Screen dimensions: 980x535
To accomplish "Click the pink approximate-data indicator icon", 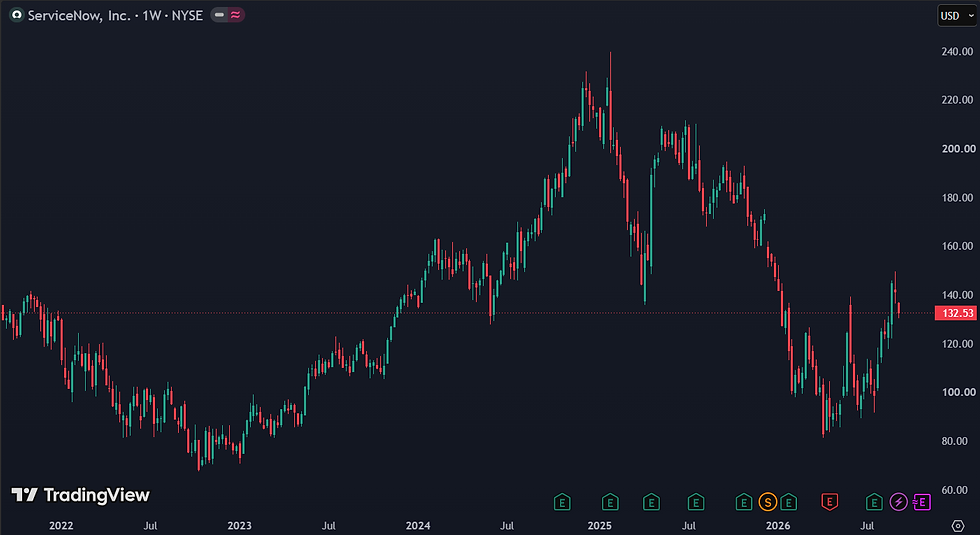I will [x=235, y=15].
